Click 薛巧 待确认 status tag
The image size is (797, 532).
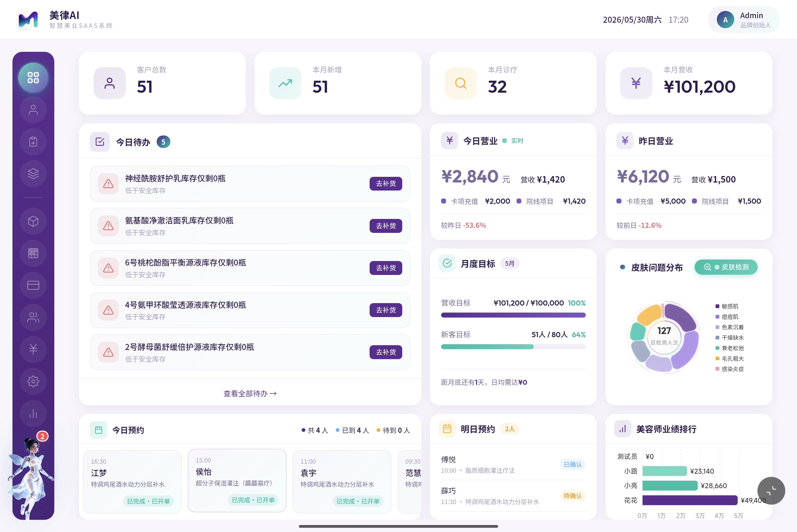(572, 496)
